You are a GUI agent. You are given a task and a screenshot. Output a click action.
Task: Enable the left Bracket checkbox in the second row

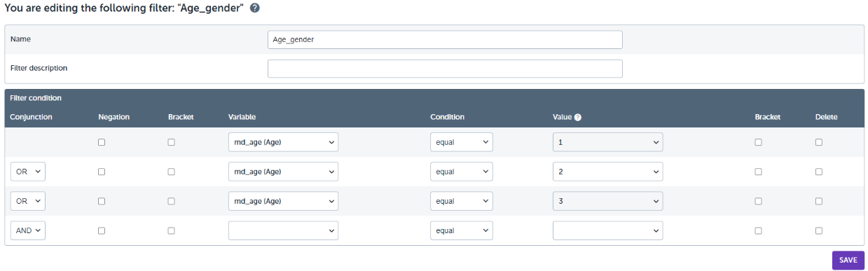click(x=171, y=172)
